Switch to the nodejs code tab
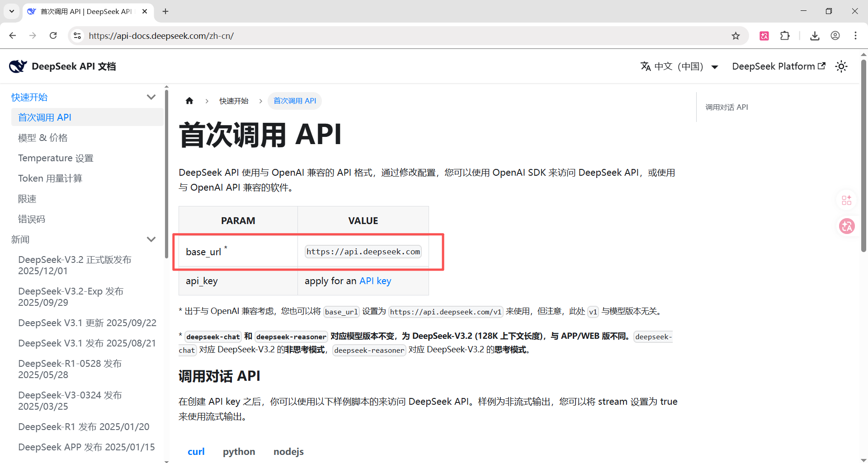This screenshot has width=868, height=463. [288, 452]
